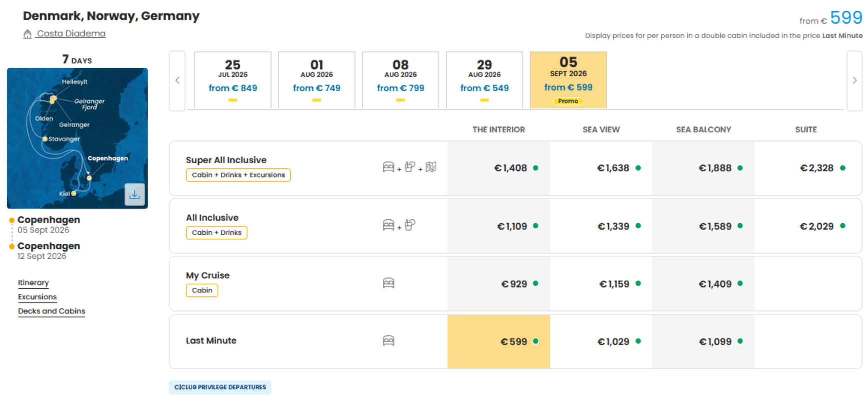Click the bed icon in My Cruise row

click(x=388, y=283)
